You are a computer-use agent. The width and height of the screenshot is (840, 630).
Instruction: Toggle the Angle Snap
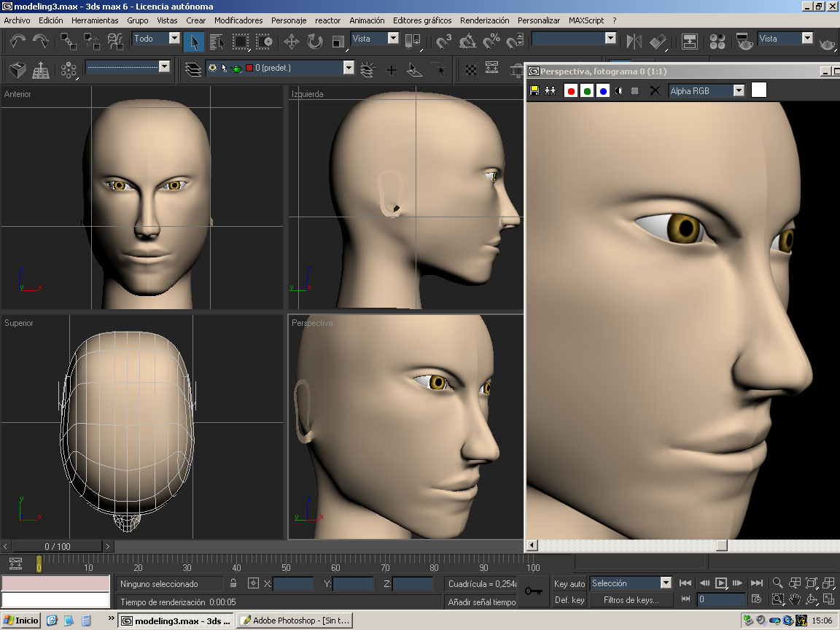[x=467, y=42]
